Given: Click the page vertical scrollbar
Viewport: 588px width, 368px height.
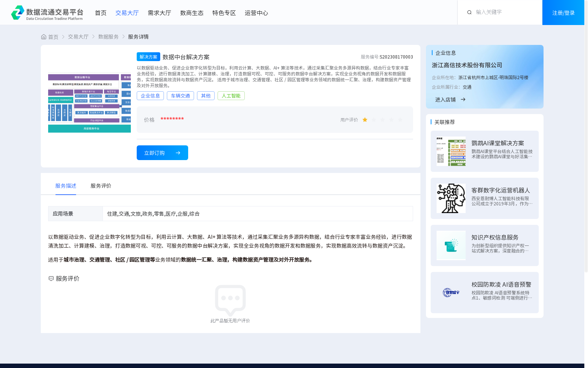Looking at the screenshot, I should 586,136.
